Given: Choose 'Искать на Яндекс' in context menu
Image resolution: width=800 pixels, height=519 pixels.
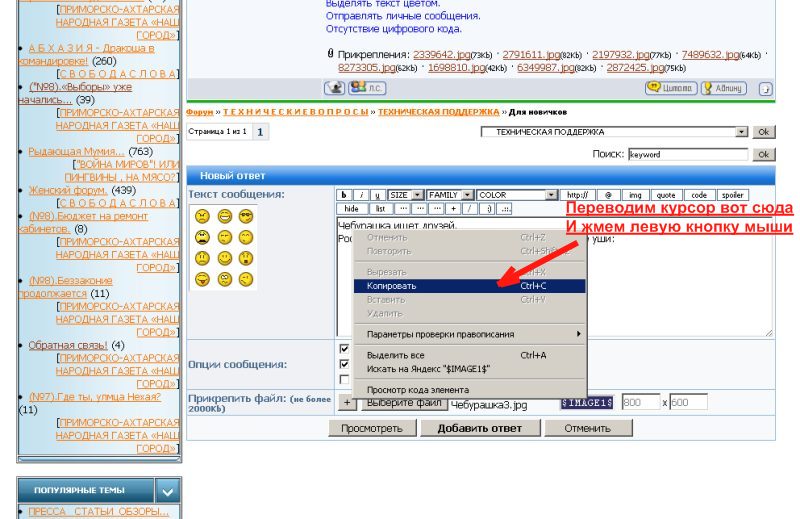Looking at the screenshot, I should coord(470,369).
